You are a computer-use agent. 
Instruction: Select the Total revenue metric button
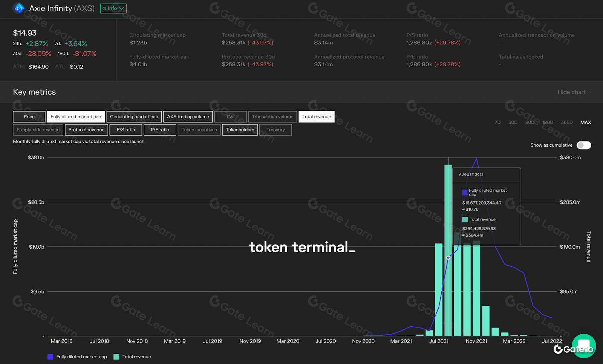[316, 117]
